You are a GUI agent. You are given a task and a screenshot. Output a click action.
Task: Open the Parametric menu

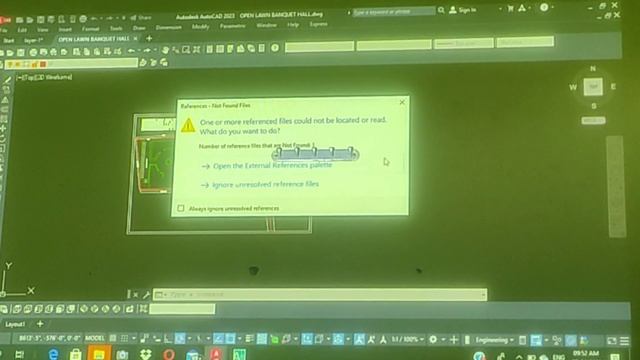[x=233, y=26]
